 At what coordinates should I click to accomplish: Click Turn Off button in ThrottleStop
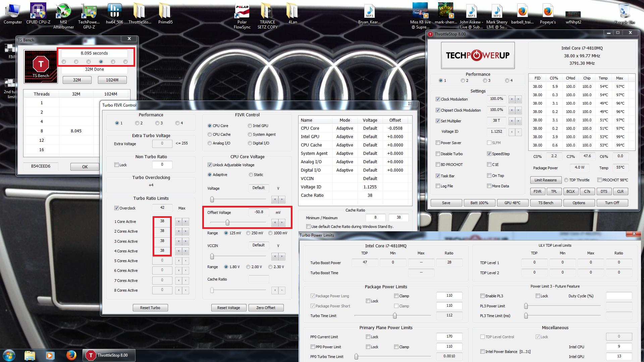(612, 203)
